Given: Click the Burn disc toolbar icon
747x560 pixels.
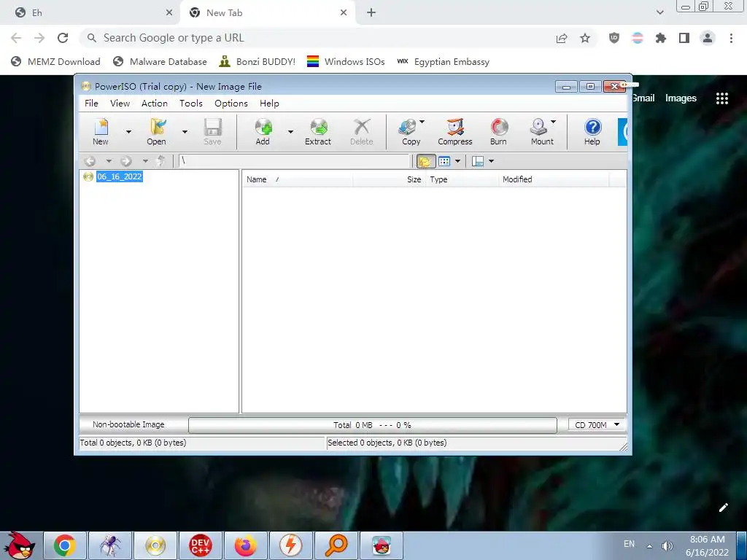Looking at the screenshot, I should pyautogui.click(x=499, y=131).
